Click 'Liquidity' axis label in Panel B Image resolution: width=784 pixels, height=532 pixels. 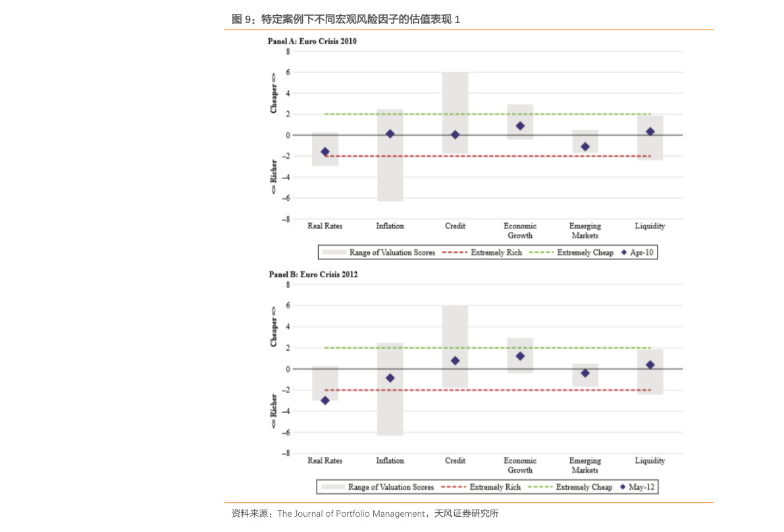click(650, 460)
